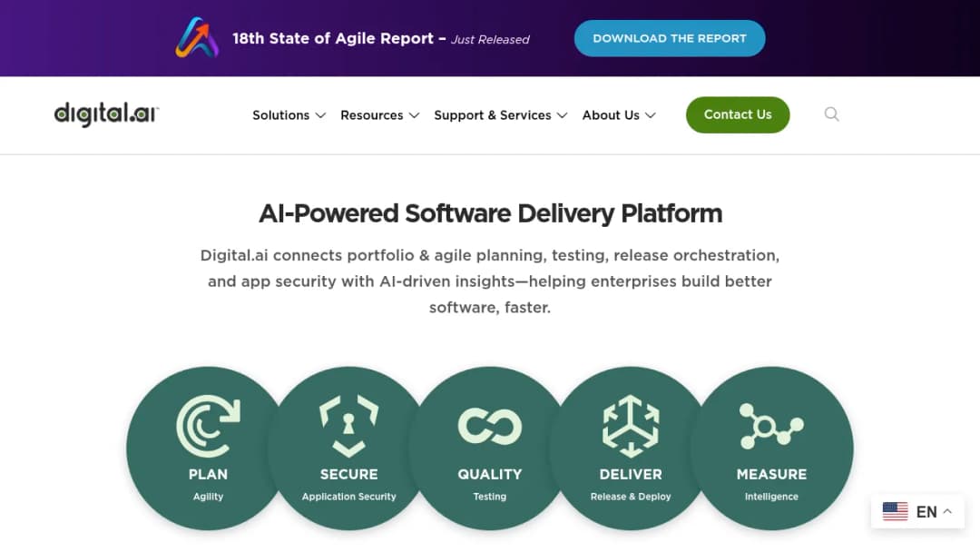Click the State of Agile Report logo icon

[197, 37]
